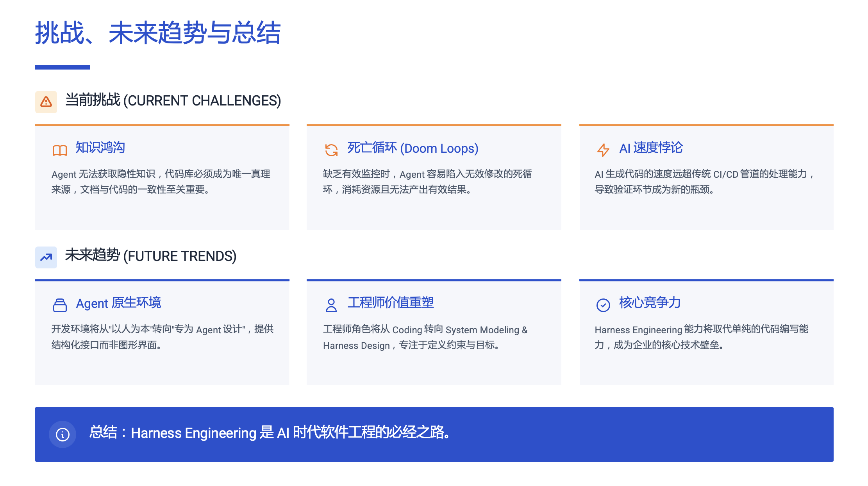Screen dimensions: 868x486
Task: Click the icon beside Agent 原生环境
Action: (x=60, y=305)
